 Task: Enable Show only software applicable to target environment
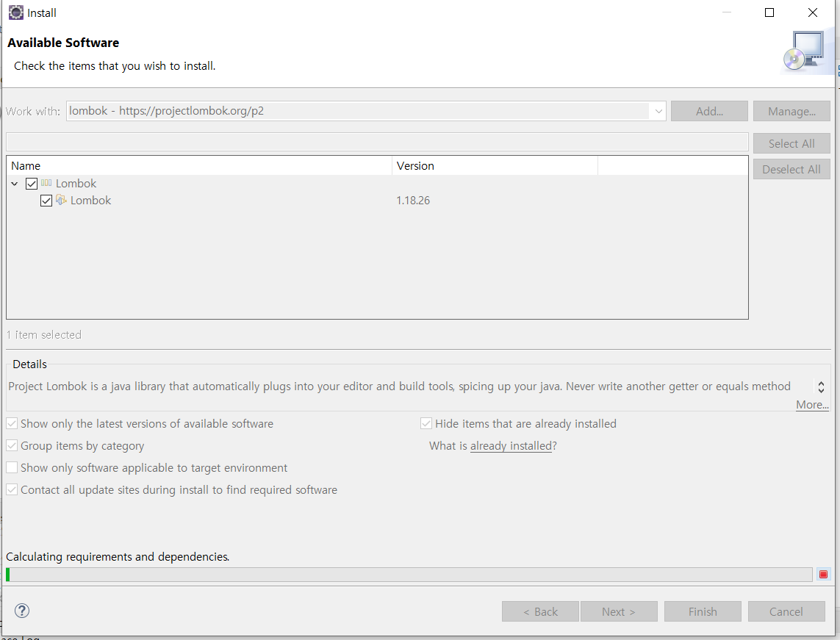[x=12, y=467]
